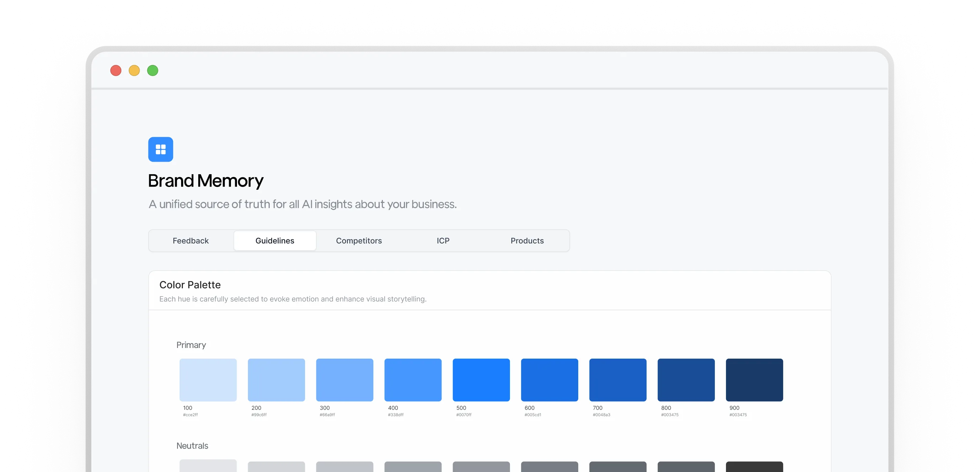Select the Primary 500 swatch #0070ff
The image size is (980, 472).
pyautogui.click(x=481, y=380)
